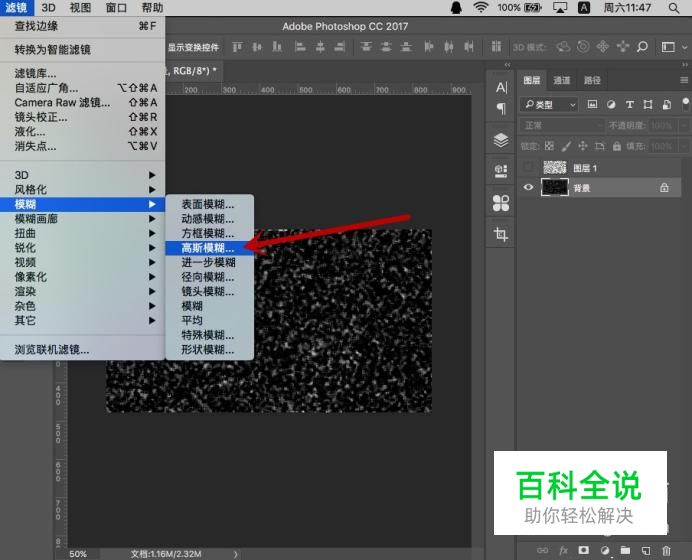Lock transparent pixels in layers panel

click(549, 146)
